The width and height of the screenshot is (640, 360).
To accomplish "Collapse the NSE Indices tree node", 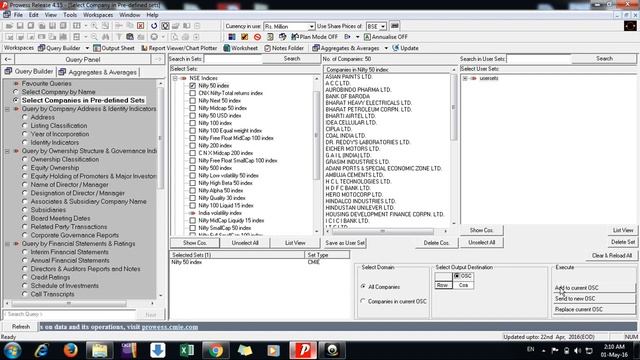I will pyautogui.click(x=175, y=78).
